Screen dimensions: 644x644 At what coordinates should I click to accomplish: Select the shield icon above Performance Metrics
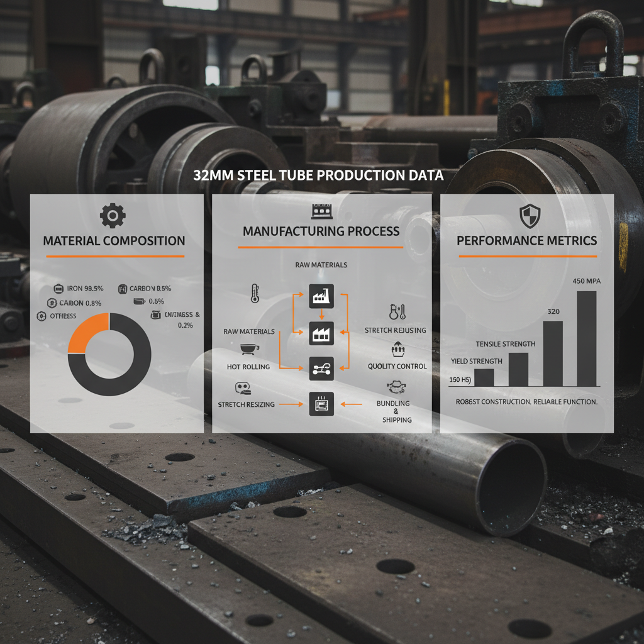pos(531,214)
